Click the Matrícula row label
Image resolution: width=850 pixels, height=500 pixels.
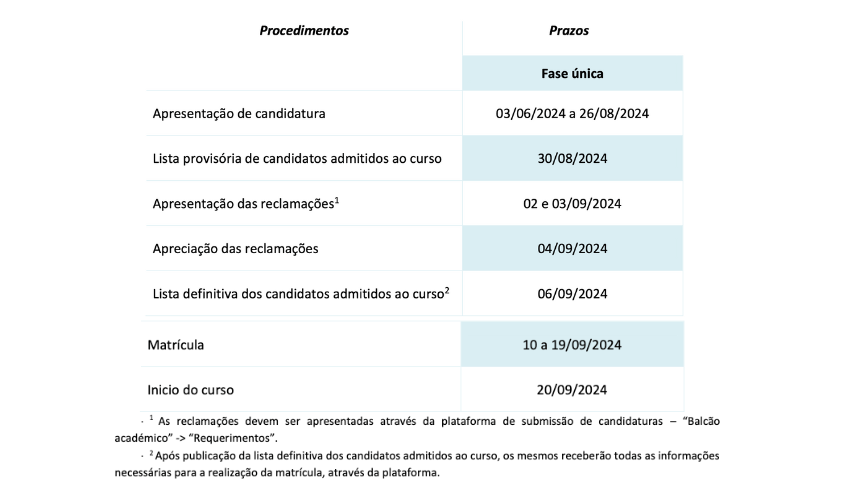(176, 345)
